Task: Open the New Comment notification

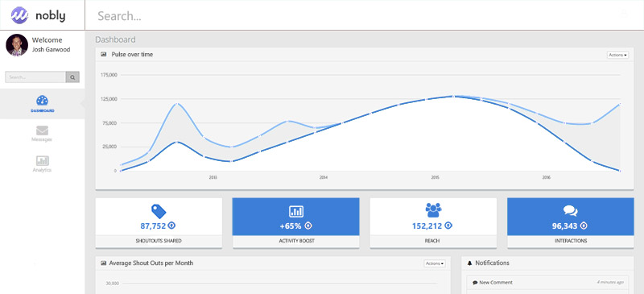Action: click(x=547, y=283)
